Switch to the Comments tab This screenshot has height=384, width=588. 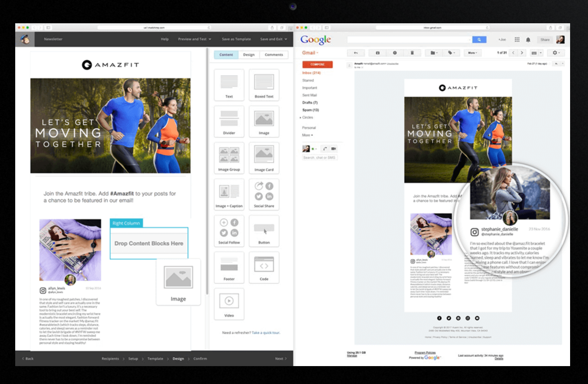(274, 55)
